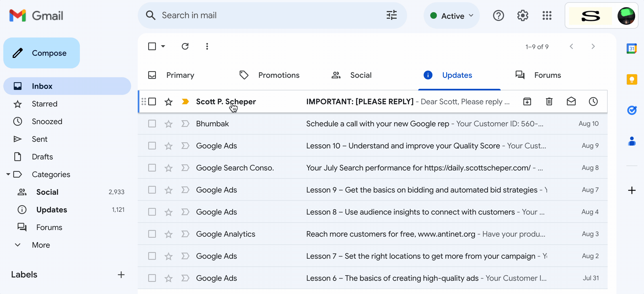
Task: Open Gmail settings gear
Action: click(x=523, y=16)
